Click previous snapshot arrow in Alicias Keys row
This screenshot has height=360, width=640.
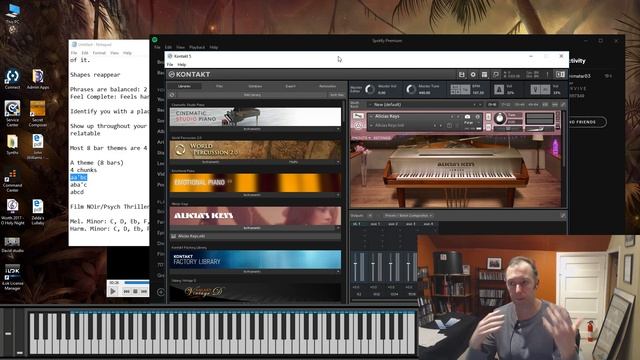[434, 125]
